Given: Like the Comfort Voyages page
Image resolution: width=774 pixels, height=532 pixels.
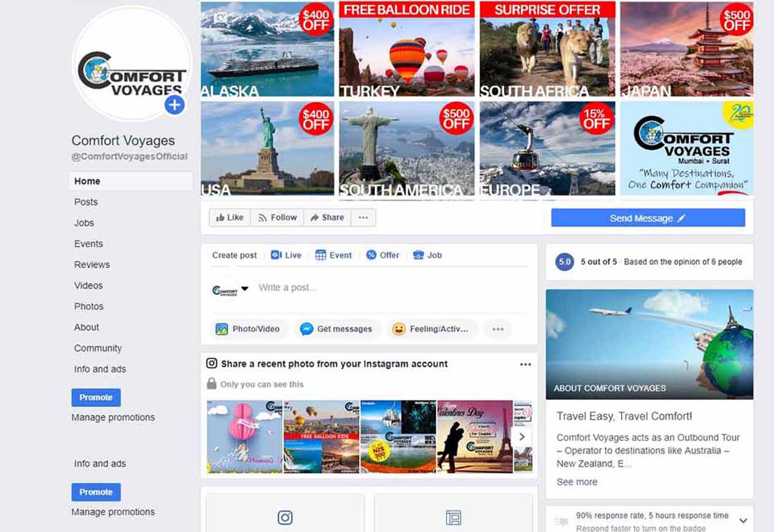Looking at the screenshot, I should pos(230,217).
